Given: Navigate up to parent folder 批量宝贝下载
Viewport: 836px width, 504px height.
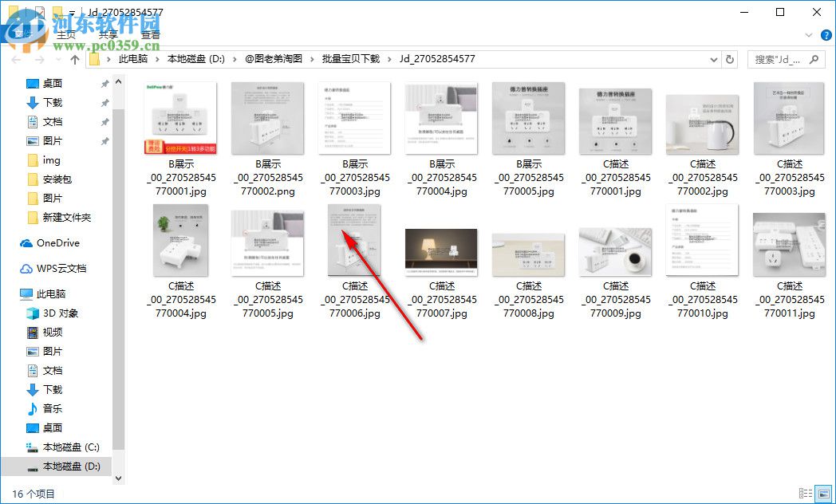Looking at the screenshot, I should (75, 58).
